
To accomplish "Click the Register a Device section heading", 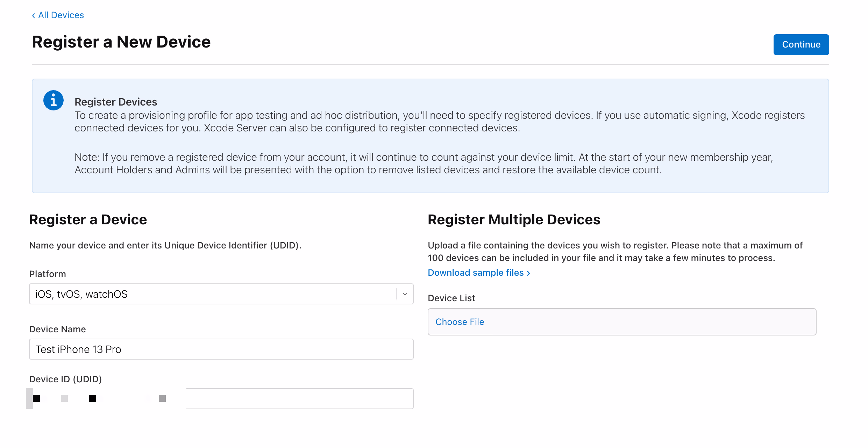I will coord(88,219).
